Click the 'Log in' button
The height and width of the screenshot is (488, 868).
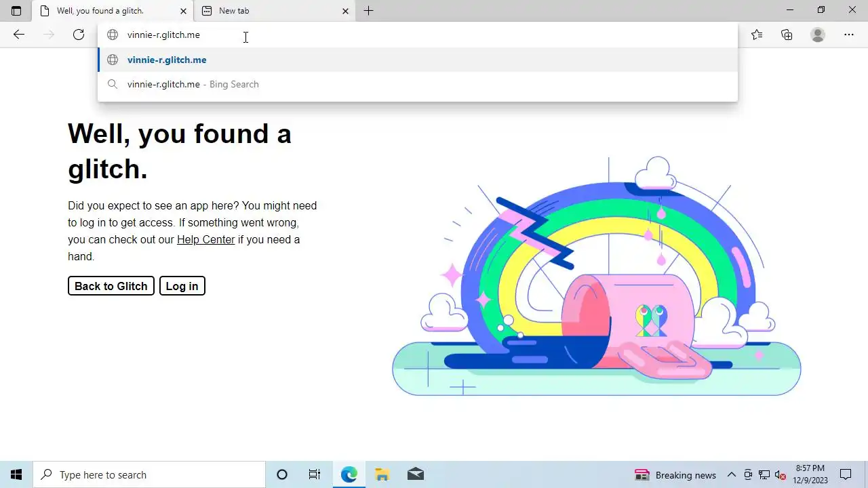coord(182,286)
